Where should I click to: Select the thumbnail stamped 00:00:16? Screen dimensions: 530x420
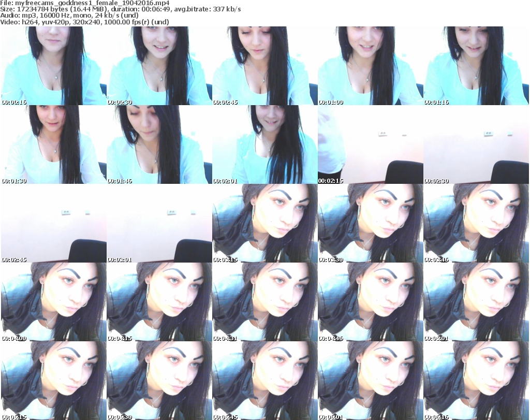[54, 66]
